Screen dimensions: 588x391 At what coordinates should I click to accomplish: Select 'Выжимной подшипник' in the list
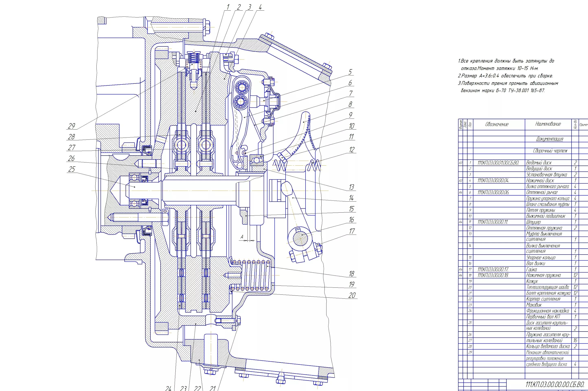[546, 216]
